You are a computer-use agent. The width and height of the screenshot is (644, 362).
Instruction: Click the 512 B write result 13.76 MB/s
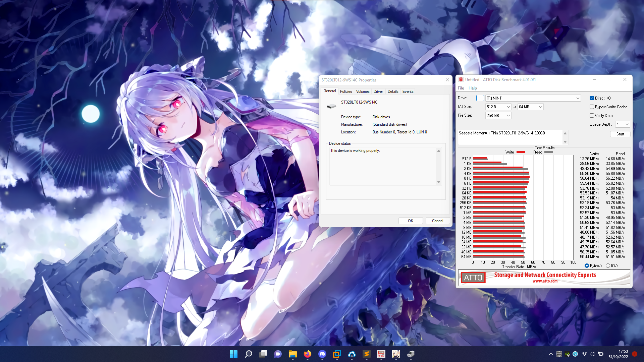pyautogui.click(x=589, y=159)
